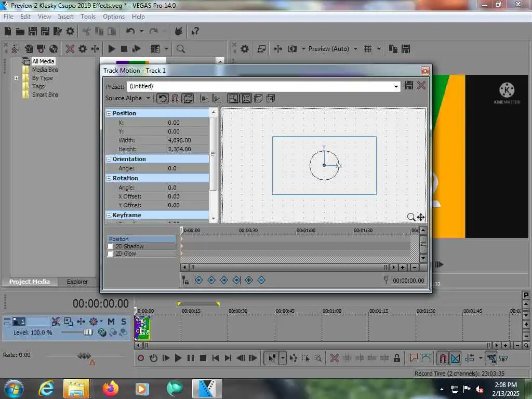Select Zoom magnifier in Track Motion workspace
Image resolution: width=532 pixels, height=399 pixels.
[x=411, y=217]
